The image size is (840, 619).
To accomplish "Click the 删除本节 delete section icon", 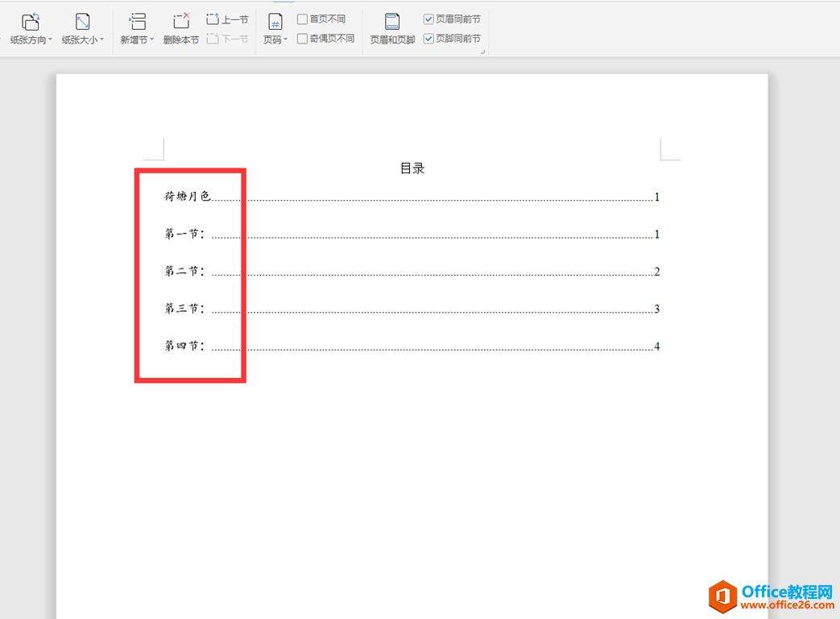I will 181,22.
